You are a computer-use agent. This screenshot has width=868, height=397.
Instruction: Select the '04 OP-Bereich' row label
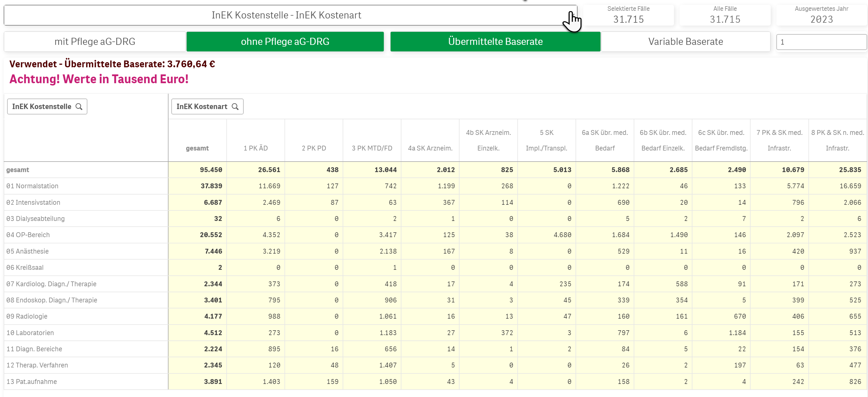pyautogui.click(x=28, y=235)
